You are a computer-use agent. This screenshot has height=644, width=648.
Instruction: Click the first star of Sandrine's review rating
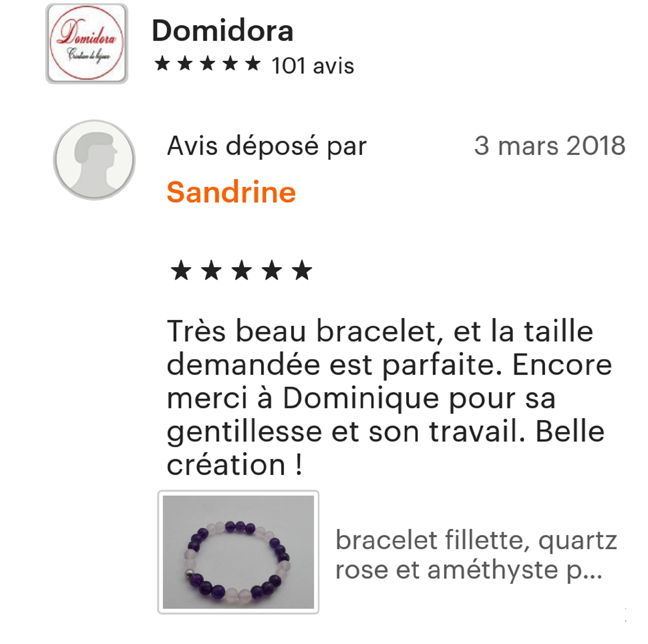[181, 270]
